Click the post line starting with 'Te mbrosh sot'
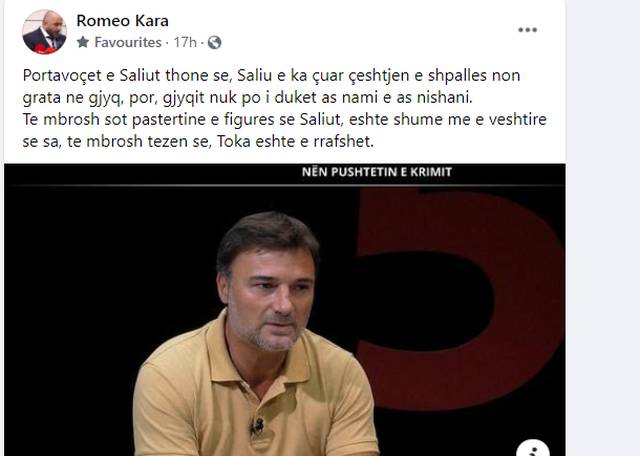 click(x=284, y=120)
